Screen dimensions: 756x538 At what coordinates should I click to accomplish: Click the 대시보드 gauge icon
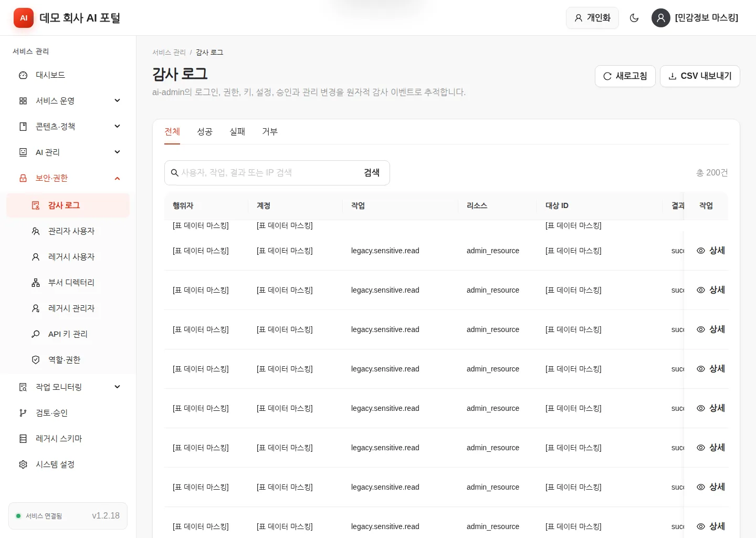coord(23,75)
